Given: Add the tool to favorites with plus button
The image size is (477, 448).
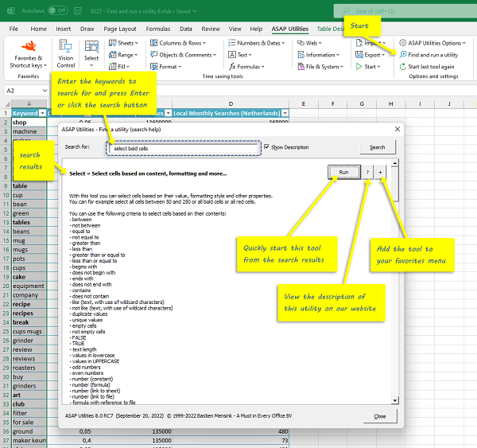Looking at the screenshot, I should (381, 172).
